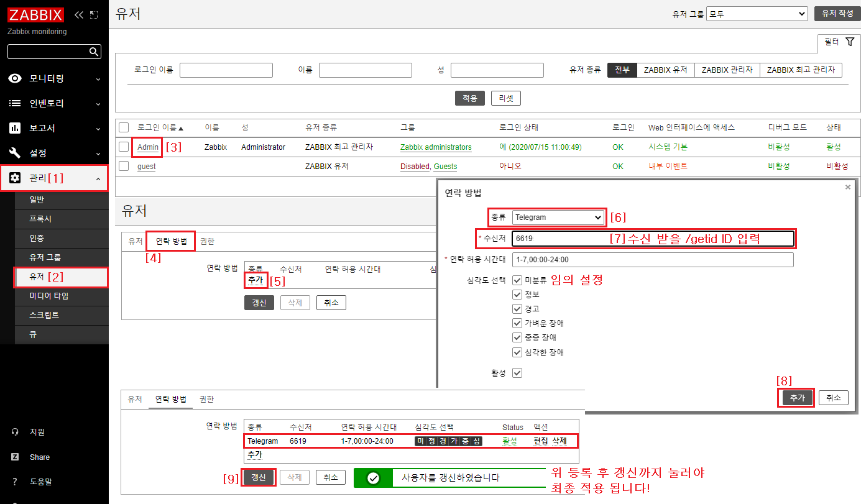This screenshot has height=504, width=861.
Task: Click the 설정 wrench icon
Action: click(15, 153)
